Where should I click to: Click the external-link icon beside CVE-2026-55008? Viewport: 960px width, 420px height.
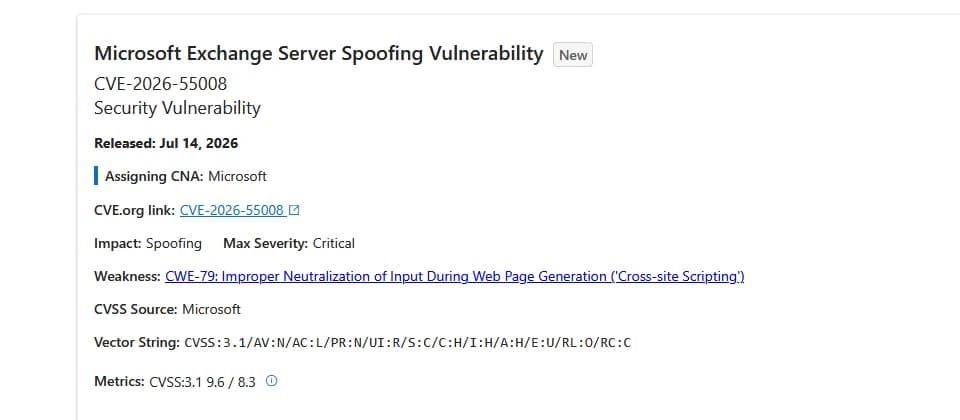294,211
